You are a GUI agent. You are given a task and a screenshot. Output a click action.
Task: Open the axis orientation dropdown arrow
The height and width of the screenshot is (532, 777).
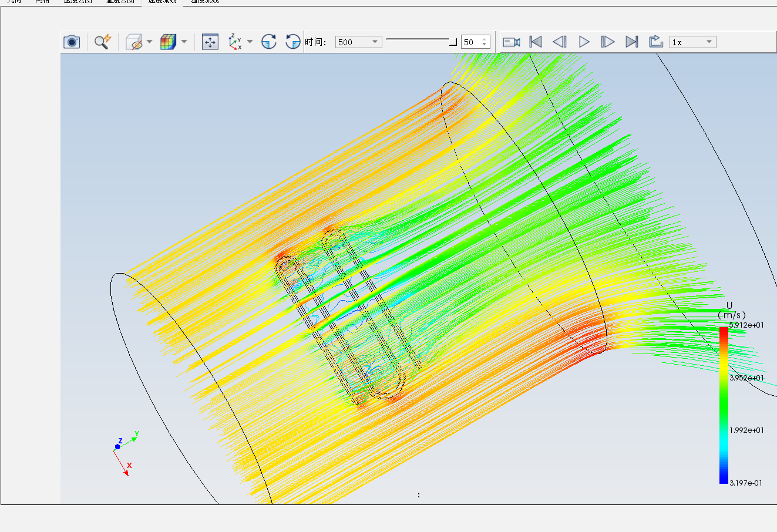coord(250,42)
